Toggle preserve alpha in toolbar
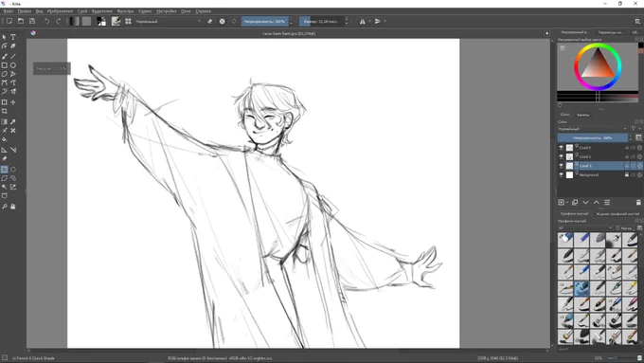The image size is (644, 363). click(x=222, y=21)
